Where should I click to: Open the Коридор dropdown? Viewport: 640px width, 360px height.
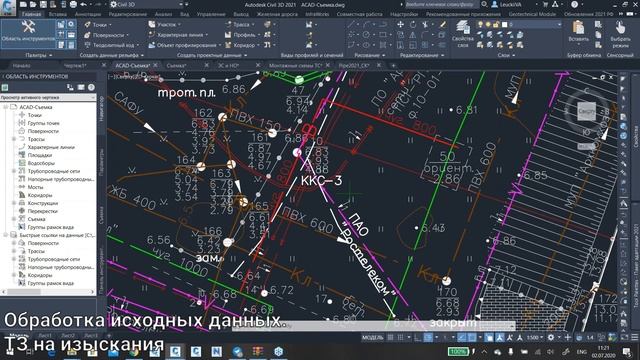click(242, 45)
